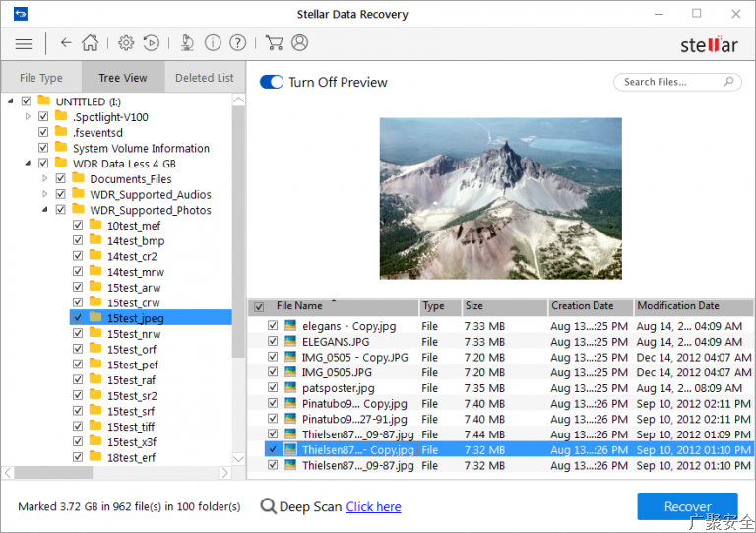
Task: Click the Recover button
Action: click(x=687, y=506)
